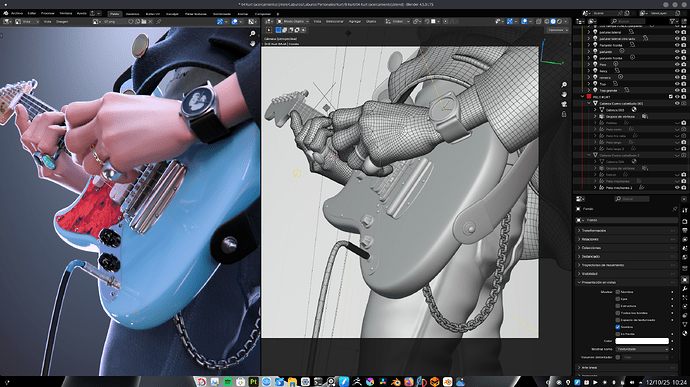The image size is (690, 387).
Task: Click the image editor pan hand icon
Action: (x=253, y=43)
